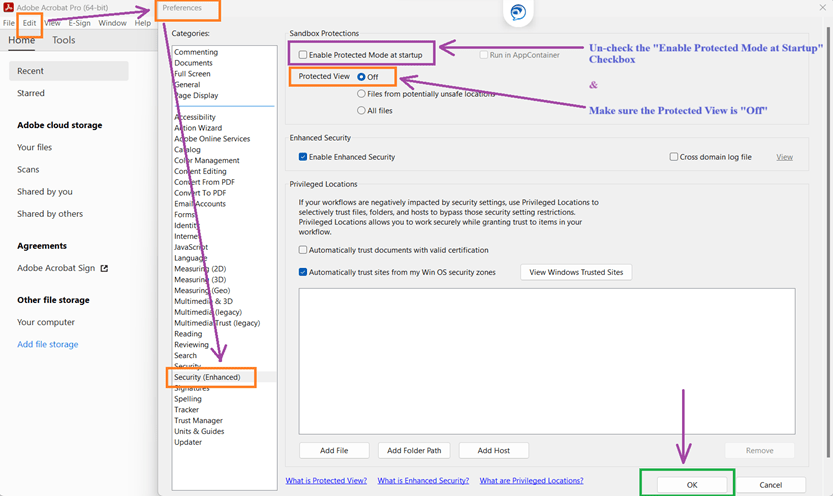Screen dimensions: 833x496
Task: Select Spelling category
Action: tap(188, 399)
